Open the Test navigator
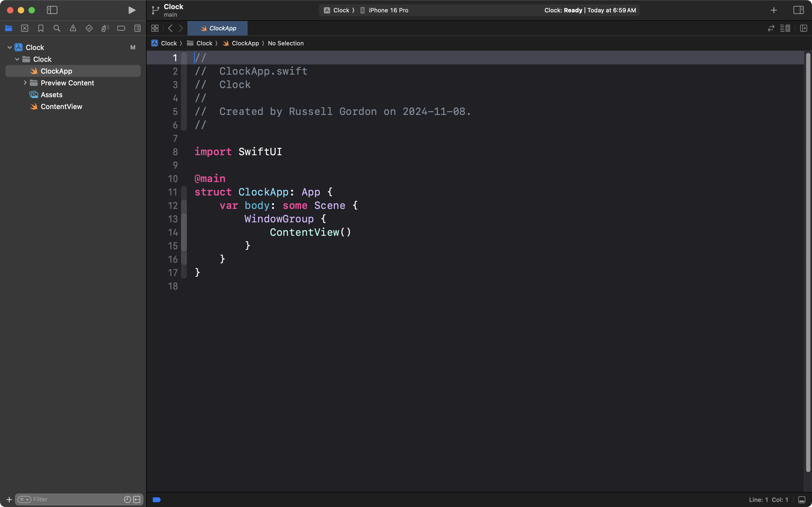The height and width of the screenshot is (507, 812). coord(89,28)
